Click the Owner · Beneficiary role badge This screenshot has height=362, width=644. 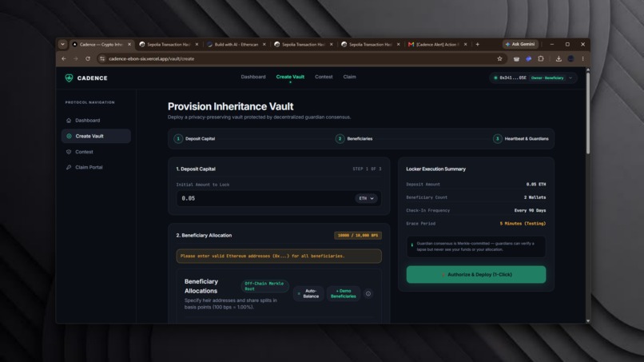[x=547, y=78]
